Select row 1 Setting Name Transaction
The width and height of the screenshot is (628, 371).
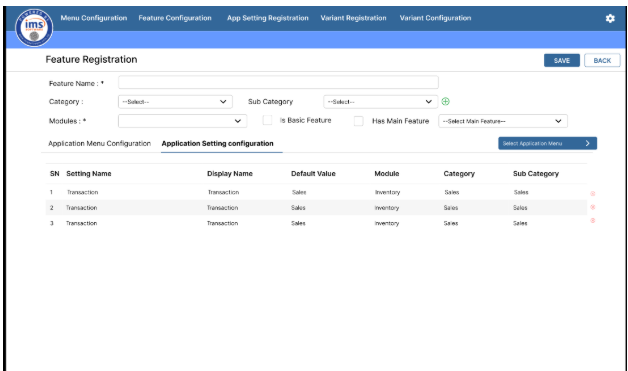[83, 192]
